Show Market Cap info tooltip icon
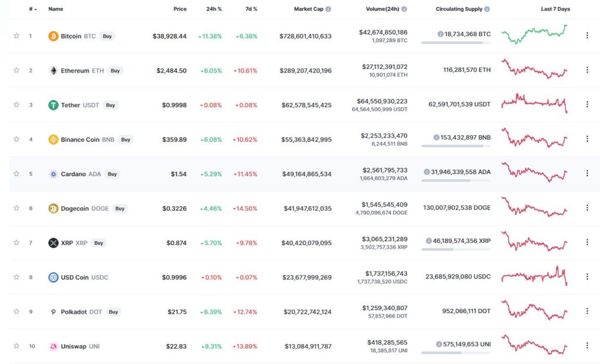The width and height of the screenshot is (600, 364). (328, 9)
